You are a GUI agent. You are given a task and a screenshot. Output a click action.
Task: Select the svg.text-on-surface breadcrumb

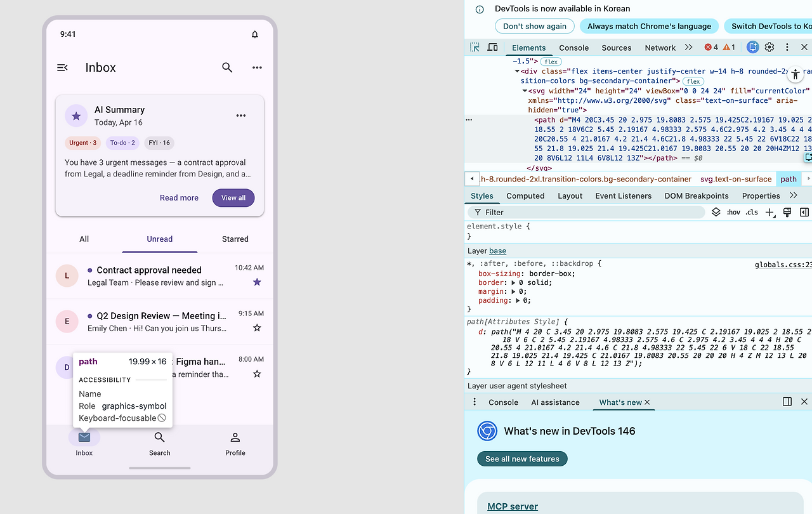736,179
